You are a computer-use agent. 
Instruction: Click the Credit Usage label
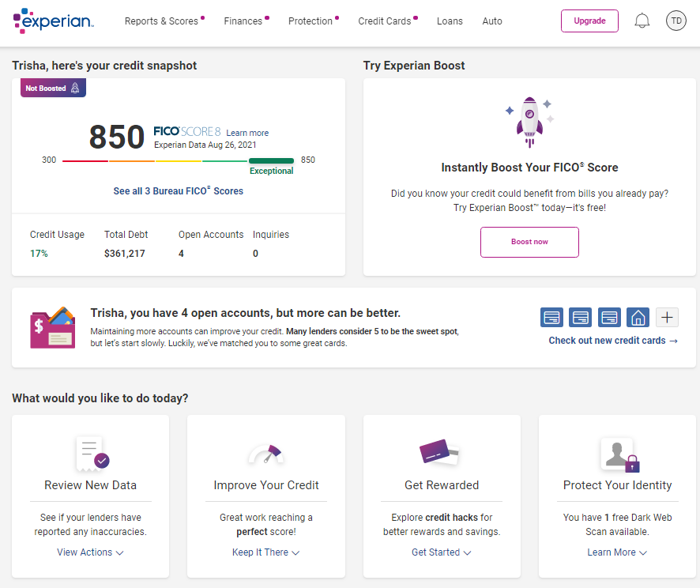click(x=57, y=235)
